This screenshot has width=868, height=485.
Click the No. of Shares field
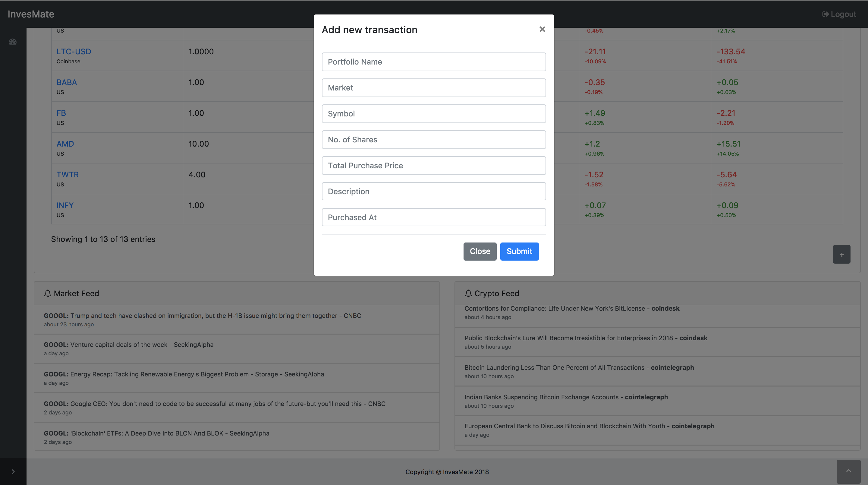click(x=434, y=140)
